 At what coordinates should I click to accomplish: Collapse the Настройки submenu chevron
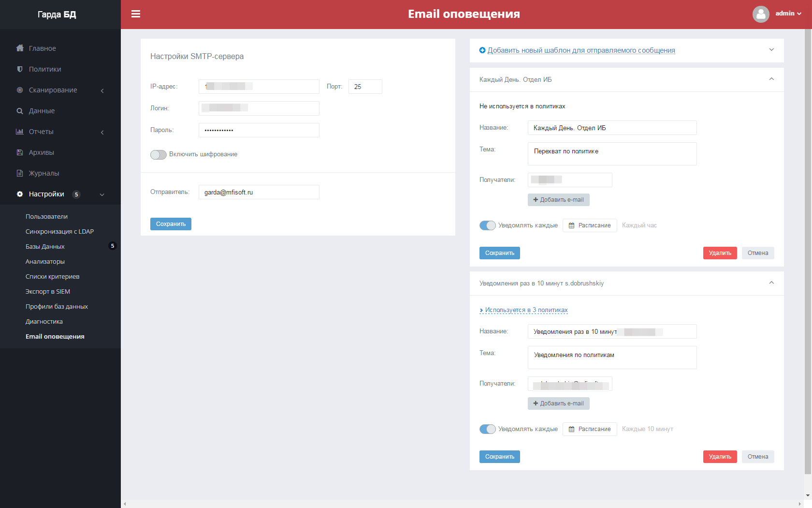click(102, 194)
